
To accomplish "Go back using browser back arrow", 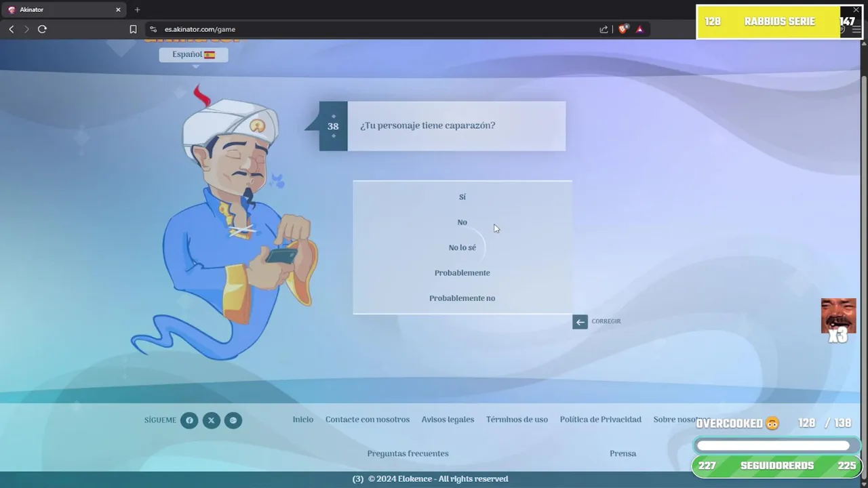I will (11, 29).
